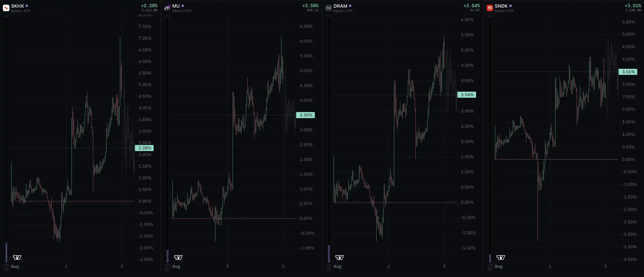Image resolution: width=644 pixels, height=277 pixels.
Task: Click the relative volume bar in SKHX panel
Action: tap(6, 253)
